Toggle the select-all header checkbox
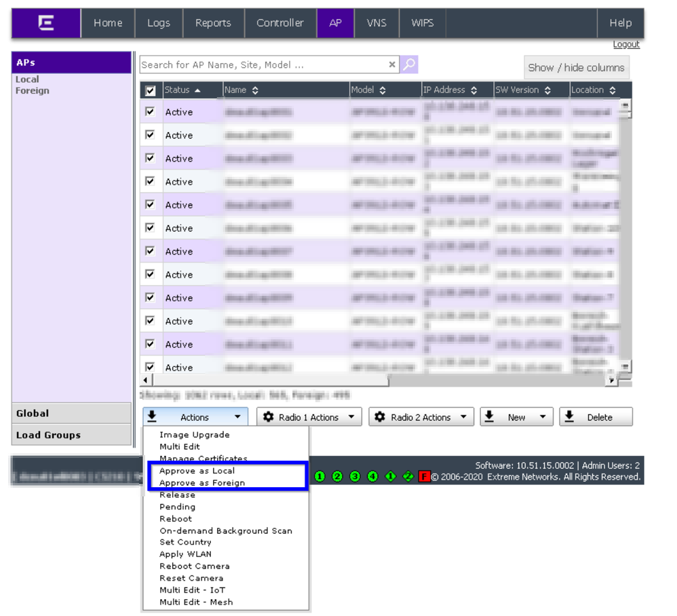The height and width of the screenshot is (616, 677). click(151, 90)
